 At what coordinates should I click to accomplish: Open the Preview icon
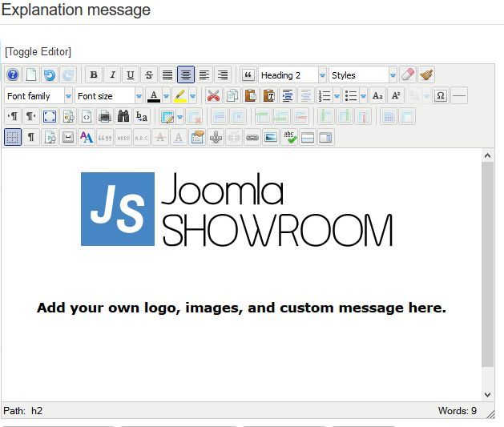pos(68,116)
